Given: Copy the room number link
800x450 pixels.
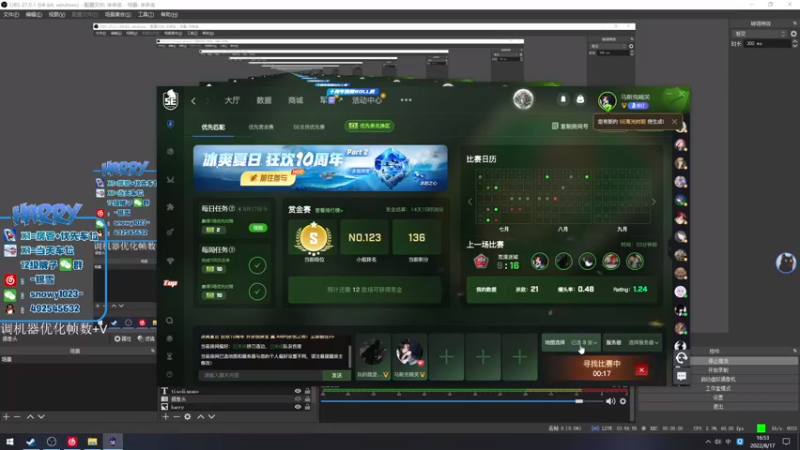Looking at the screenshot, I should pos(570,126).
